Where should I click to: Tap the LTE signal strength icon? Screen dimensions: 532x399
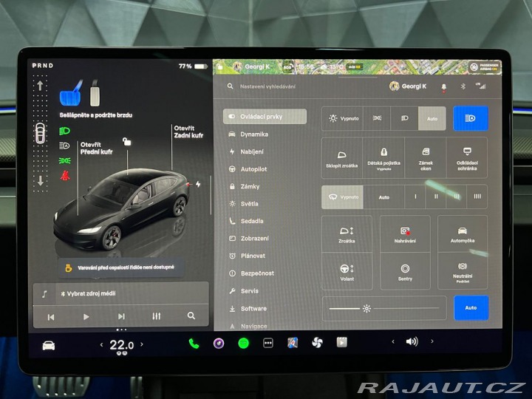click(481, 86)
